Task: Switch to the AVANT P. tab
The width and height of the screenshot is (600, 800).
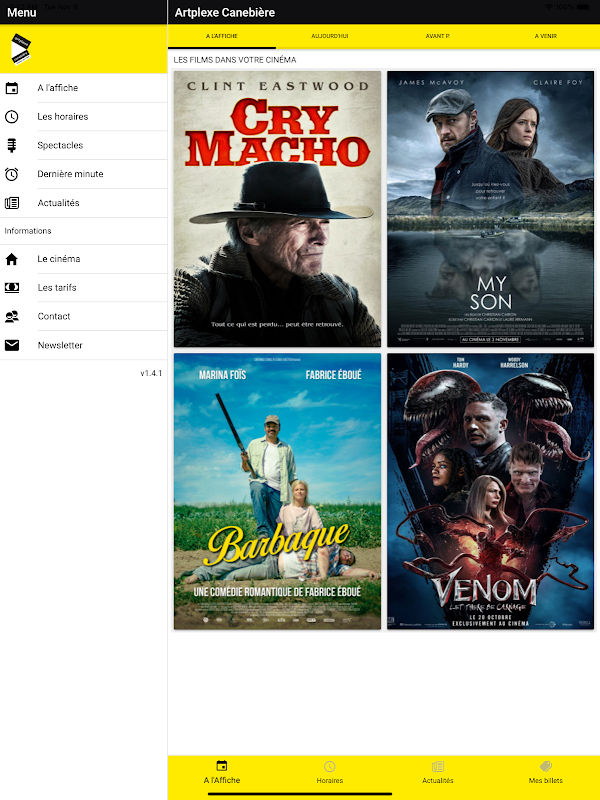Action: pos(438,36)
